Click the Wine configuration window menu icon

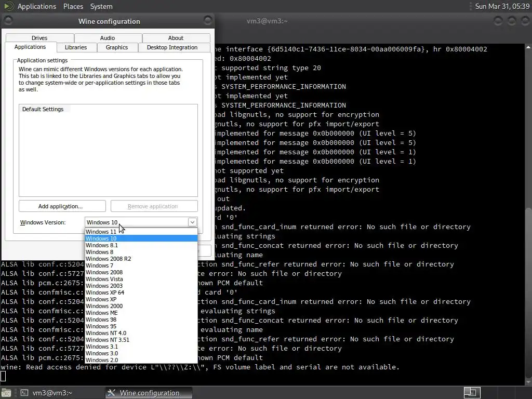[x=8, y=21]
